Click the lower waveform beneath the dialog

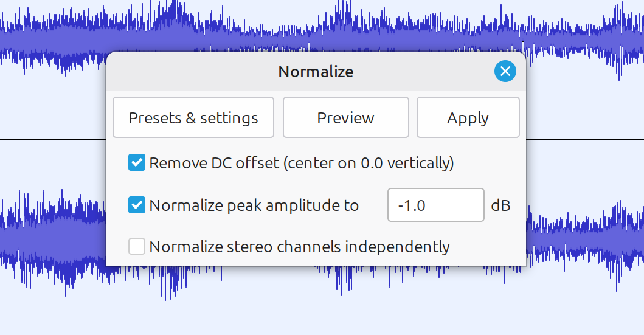click(x=316, y=277)
